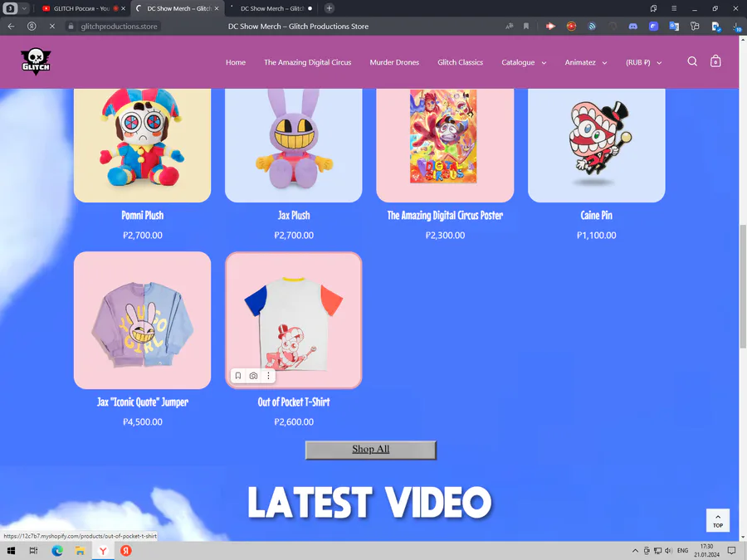The height and width of the screenshot is (560, 747).
Task: Open the extensions puzzle icon
Action: click(695, 27)
